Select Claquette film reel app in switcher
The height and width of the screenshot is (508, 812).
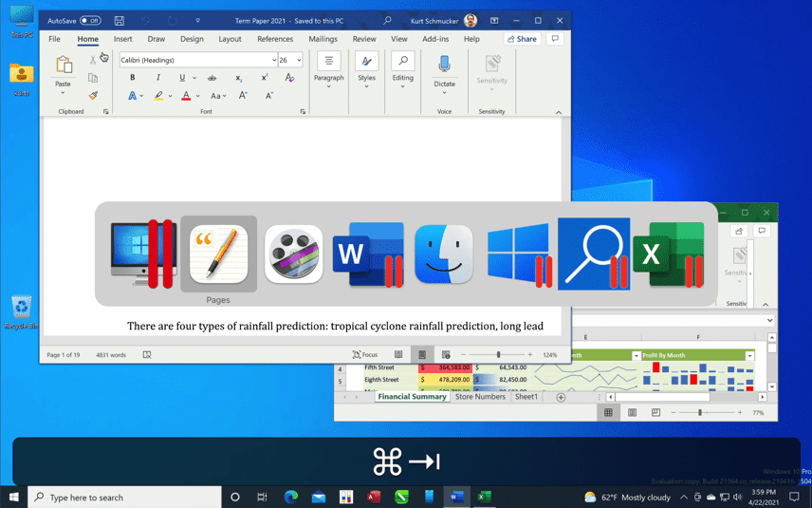coord(294,254)
